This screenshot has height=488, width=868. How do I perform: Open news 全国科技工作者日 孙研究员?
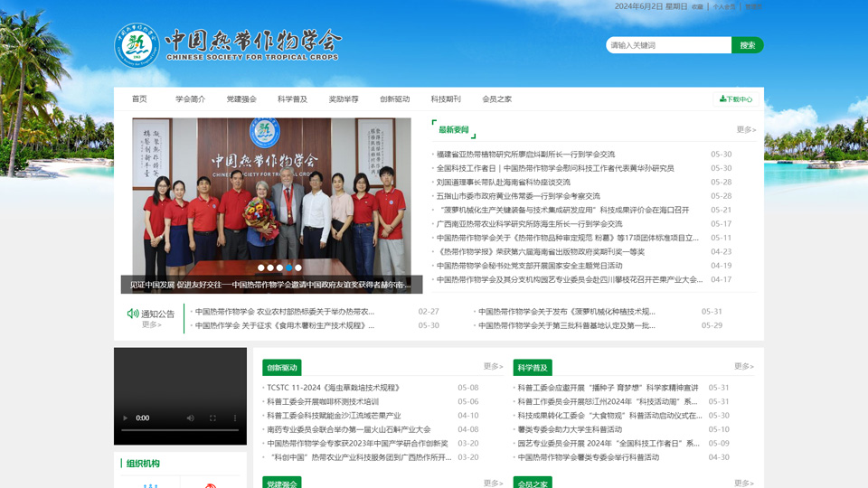[555, 168]
